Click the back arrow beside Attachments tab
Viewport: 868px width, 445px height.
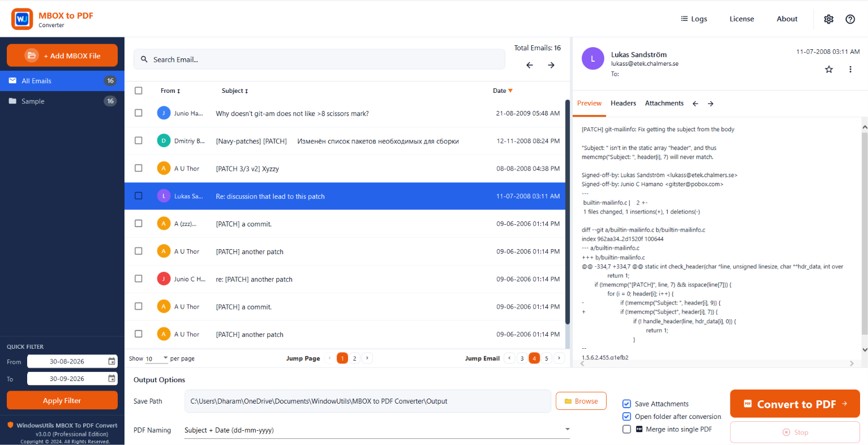pyautogui.click(x=695, y=104)
